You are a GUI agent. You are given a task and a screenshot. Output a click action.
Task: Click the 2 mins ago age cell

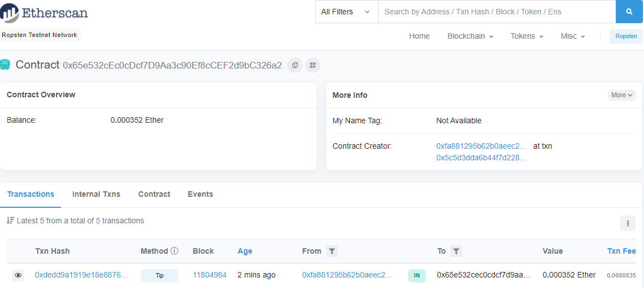[x=256, y=275]
